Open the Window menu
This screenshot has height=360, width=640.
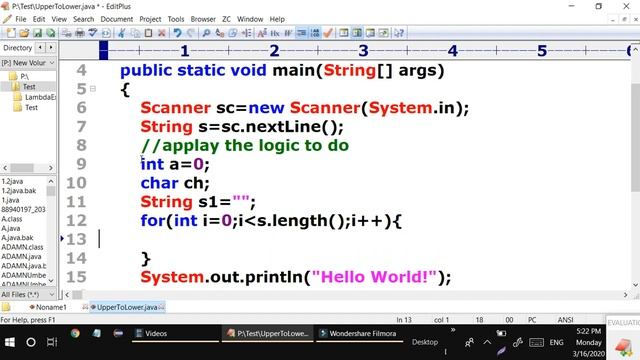pyautogui.click(x=250, y=19)
